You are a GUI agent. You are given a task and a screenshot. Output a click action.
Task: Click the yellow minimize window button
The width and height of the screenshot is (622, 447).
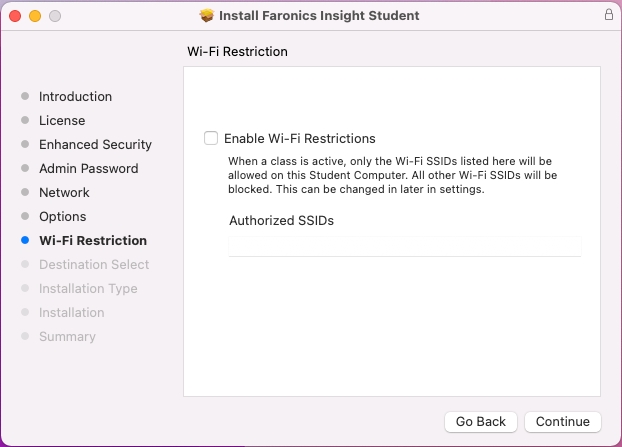pyautogui.click(x=35, y=16)
